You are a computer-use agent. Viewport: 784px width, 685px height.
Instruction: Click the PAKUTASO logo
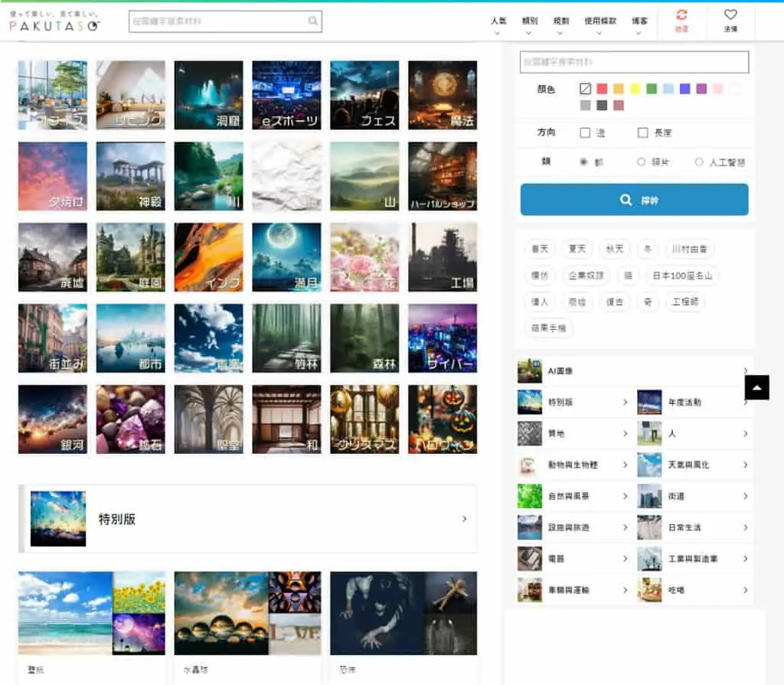point(55,21)
